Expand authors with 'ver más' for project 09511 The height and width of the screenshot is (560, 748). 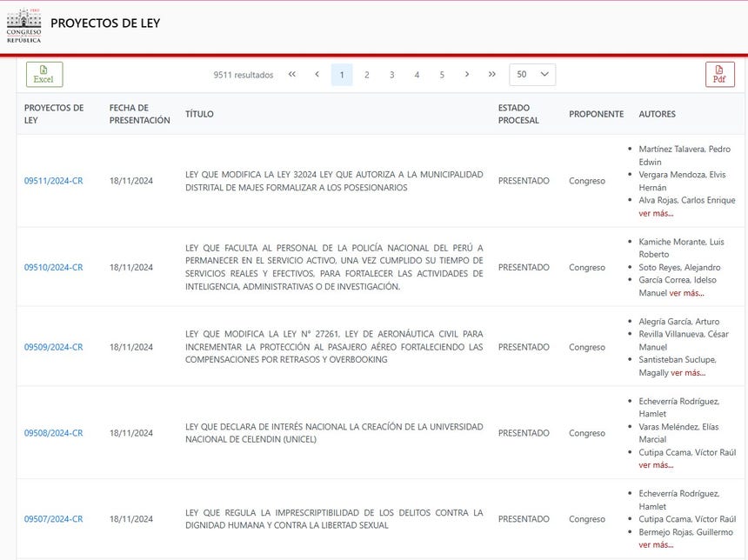[656, 213]
